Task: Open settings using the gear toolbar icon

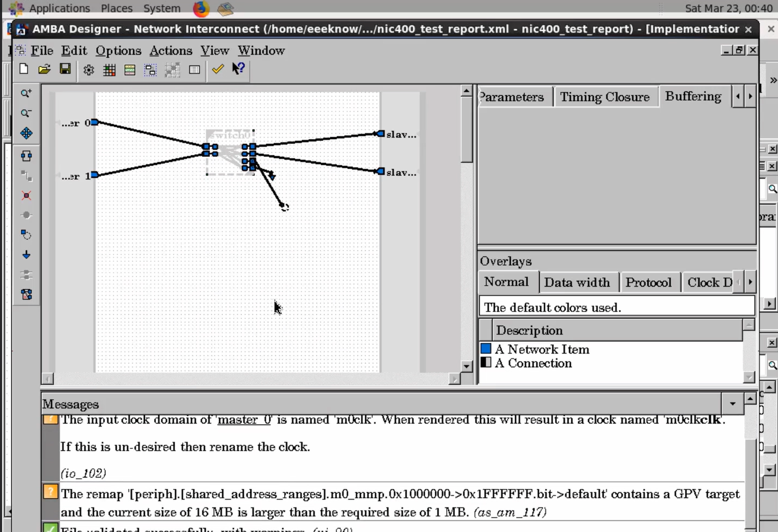Action: pyautogui.click(x=88, y=70)
